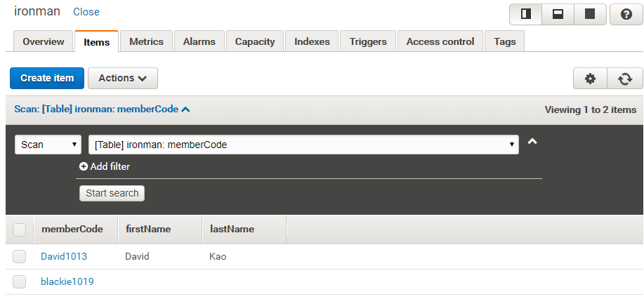
Task: Open the help question mark icon
Action: point(626,14)
